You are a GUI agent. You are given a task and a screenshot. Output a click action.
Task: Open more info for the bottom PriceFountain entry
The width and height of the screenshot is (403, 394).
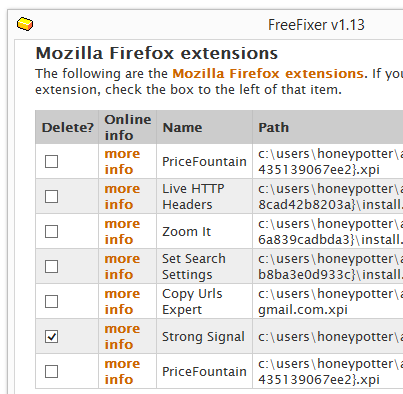click(122, 372)
